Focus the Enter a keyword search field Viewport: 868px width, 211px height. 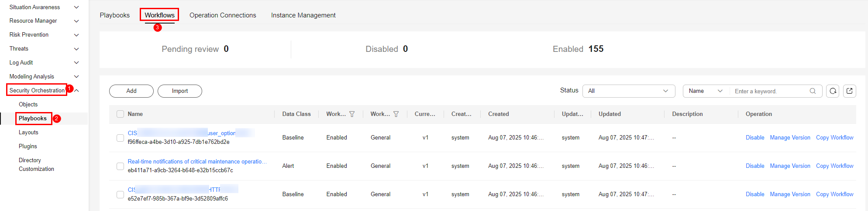point(770,91)
